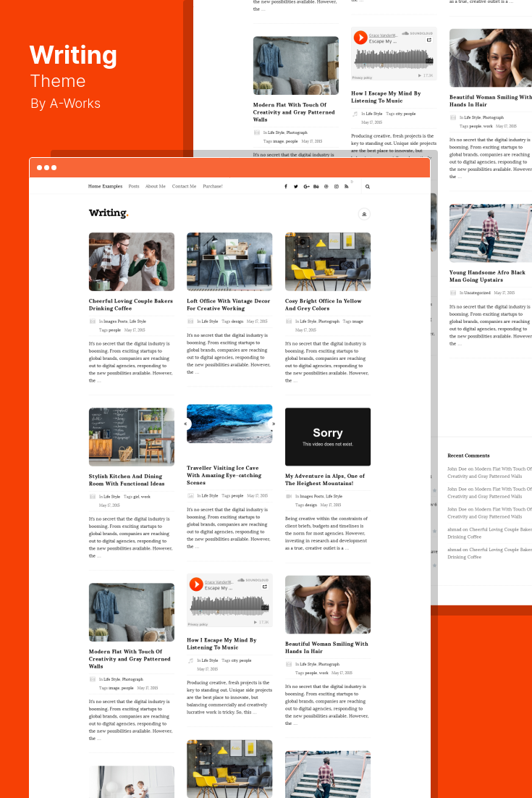The image size is (532, 798).
Task: Click the search magnifier icon
Action: [x=367, y=187]
